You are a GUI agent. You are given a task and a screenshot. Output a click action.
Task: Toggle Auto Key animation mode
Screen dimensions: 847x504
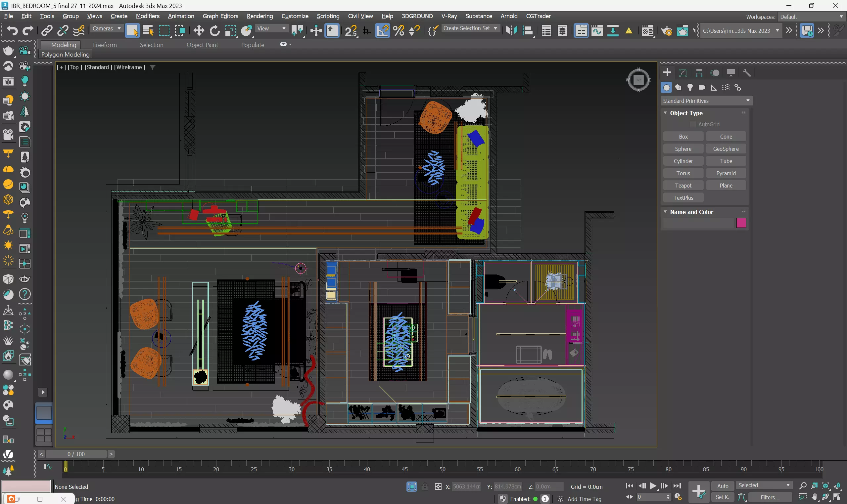(x=723, y=486)
